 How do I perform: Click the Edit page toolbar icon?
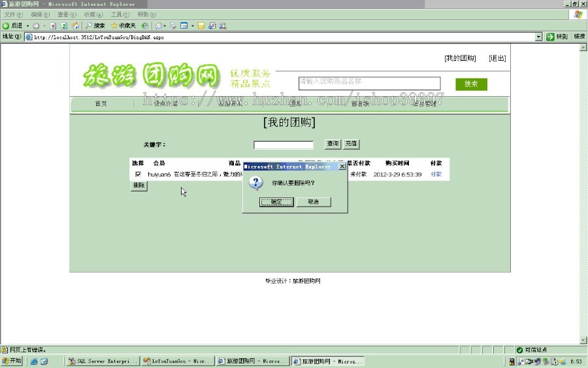click(184, 26)
